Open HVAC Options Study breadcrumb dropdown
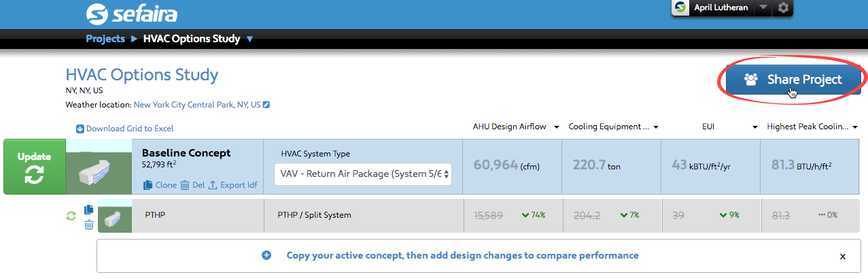 [x=249, y=39]
